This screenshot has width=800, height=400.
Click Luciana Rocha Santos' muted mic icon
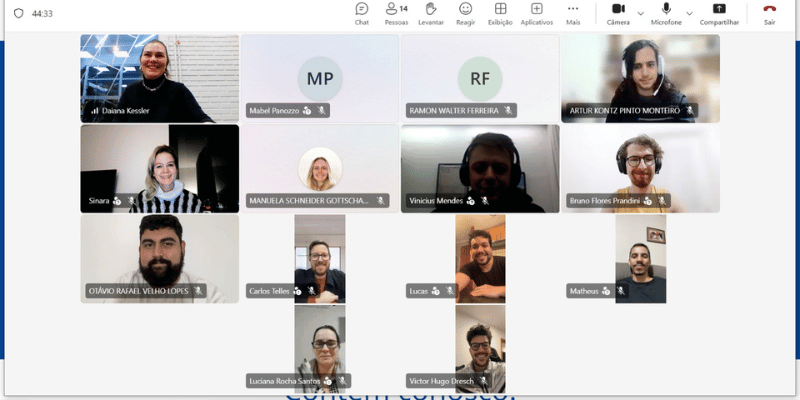[342, 381]
